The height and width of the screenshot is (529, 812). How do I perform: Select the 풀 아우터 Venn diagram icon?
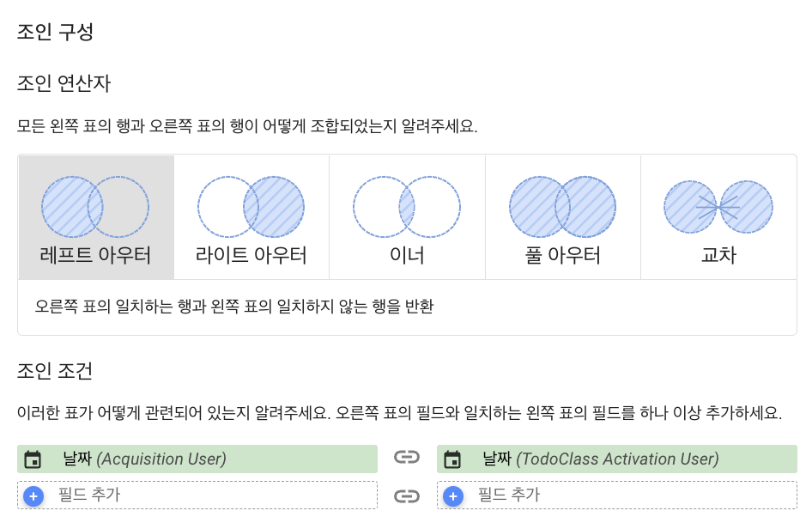[x=563, y=207]
